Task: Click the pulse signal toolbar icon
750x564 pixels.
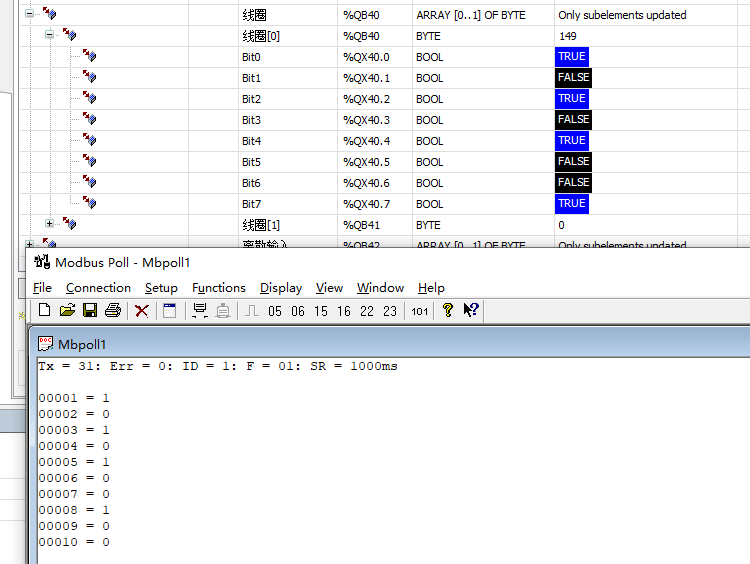Action: (252, 311)
